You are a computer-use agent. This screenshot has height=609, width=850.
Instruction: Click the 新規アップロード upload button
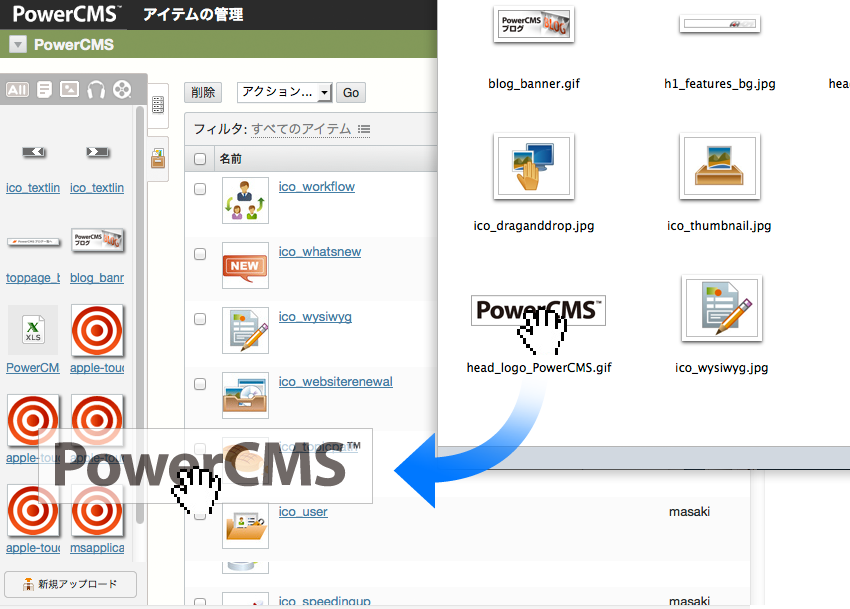[70, 584]
